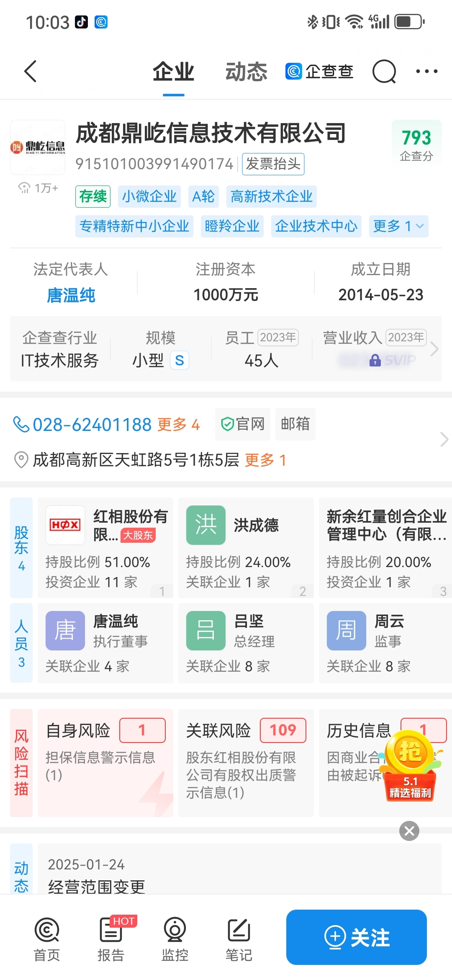452x980 pixels.
Task: Tap 高新技术企业 tag
Action: click(x=272, y=196)
